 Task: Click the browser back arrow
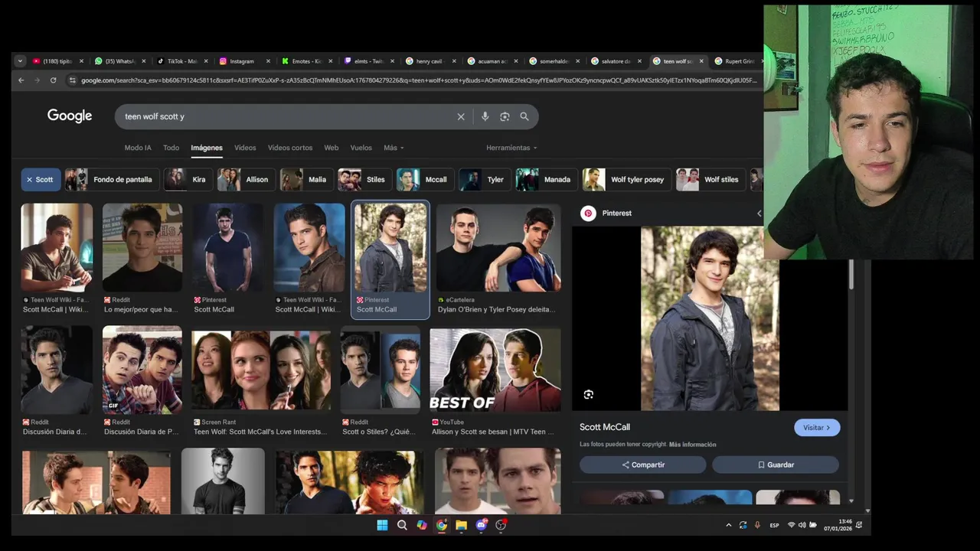point(21,80)
